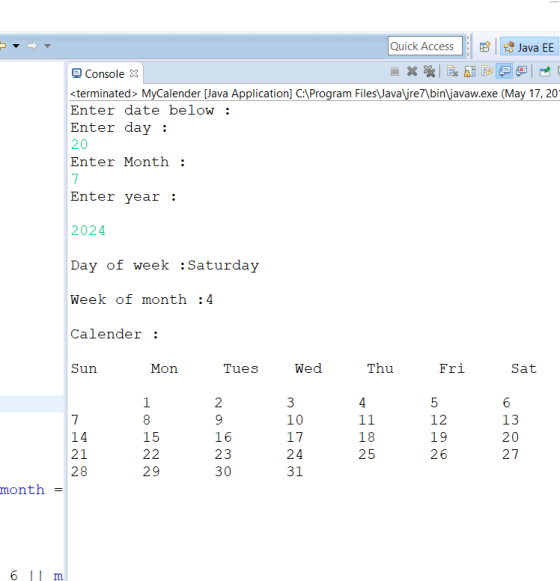
Task: Click the Quick Access search field
Action: (x=425, y=46)
